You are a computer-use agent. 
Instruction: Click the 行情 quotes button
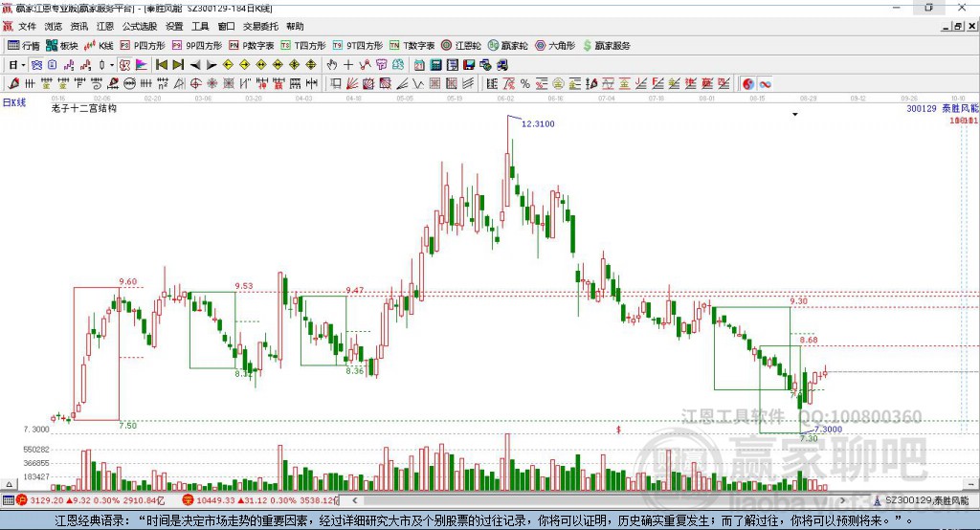tap(24, 46)
